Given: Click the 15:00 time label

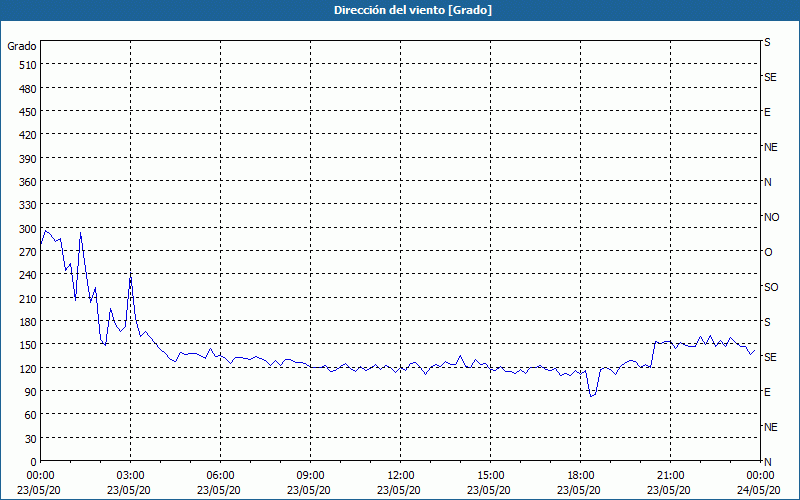Looking at the screenshot, I should coord(490,476).
